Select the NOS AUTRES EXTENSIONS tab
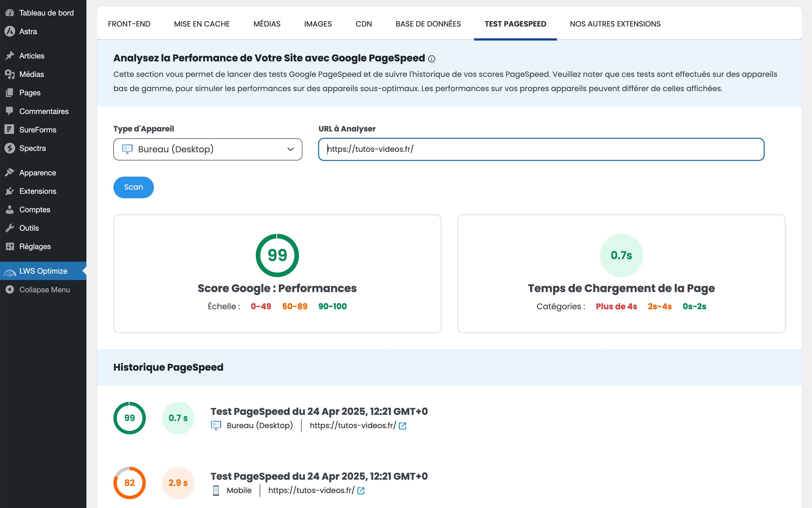Viewport: 812px width, 508px height. 615,24
